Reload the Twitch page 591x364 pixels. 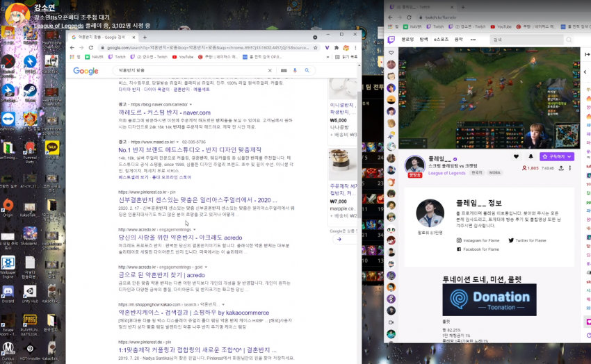pyautogui.click(x=409, y=17)
